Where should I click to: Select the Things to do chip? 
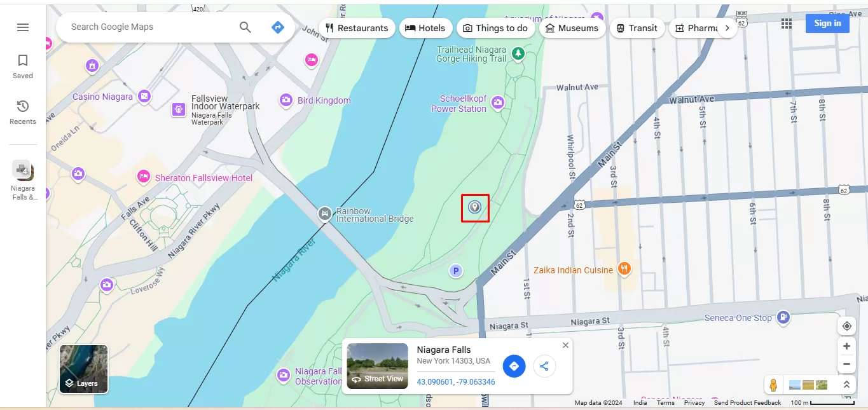[495, 28]
